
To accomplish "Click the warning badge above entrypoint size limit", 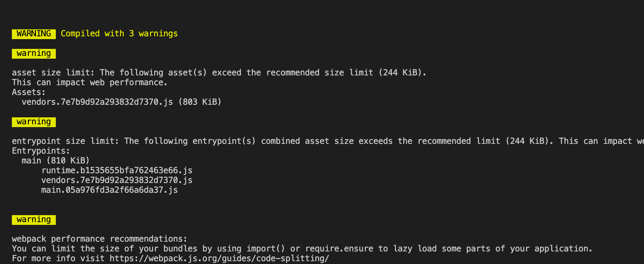I will point(34,122).
